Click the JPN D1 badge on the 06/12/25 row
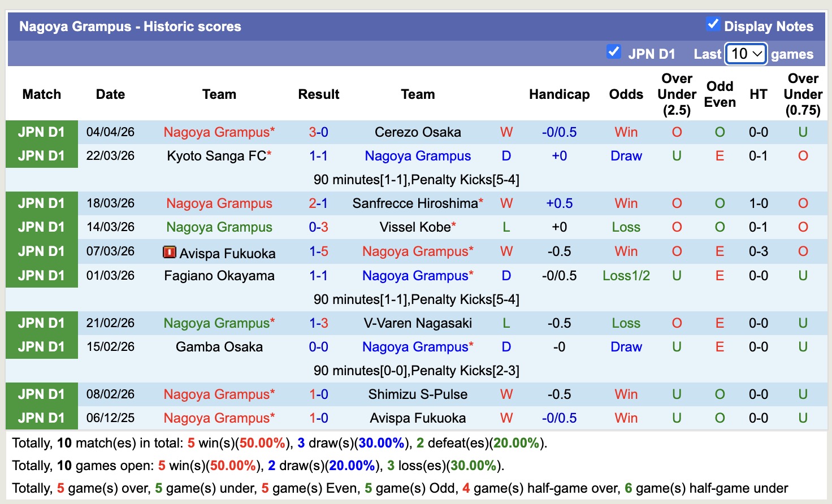Viewport: 832px width, 504px height. [41, 418]
